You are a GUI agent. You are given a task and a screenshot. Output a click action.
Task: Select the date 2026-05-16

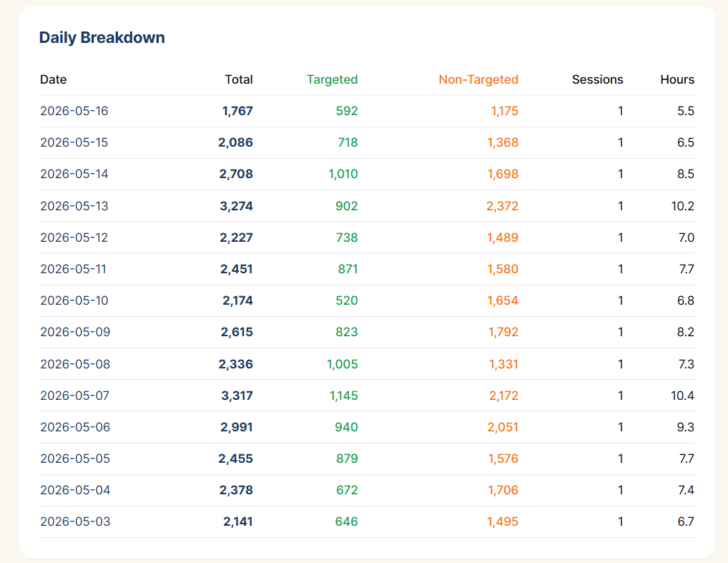tap(74, 111)
